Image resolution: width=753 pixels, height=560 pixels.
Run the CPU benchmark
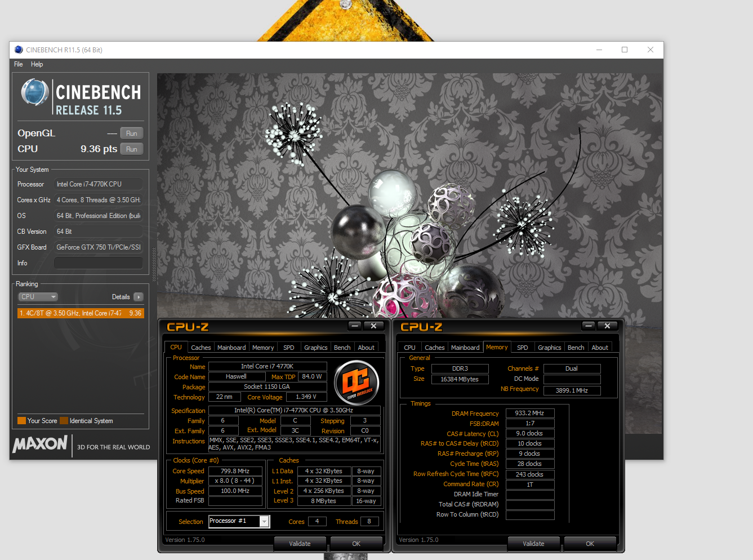pos(132,149)
